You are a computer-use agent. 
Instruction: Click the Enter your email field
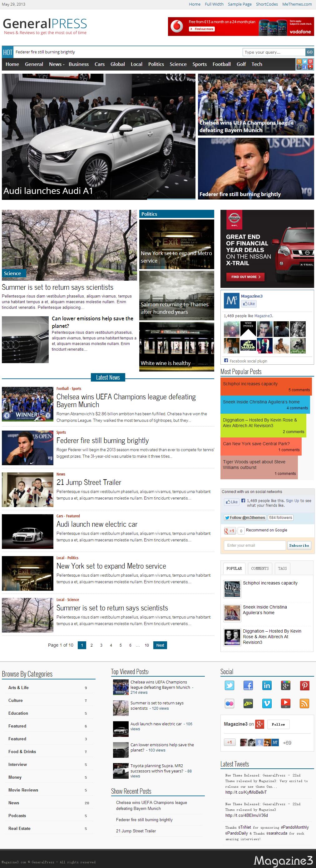click(255, 545)
